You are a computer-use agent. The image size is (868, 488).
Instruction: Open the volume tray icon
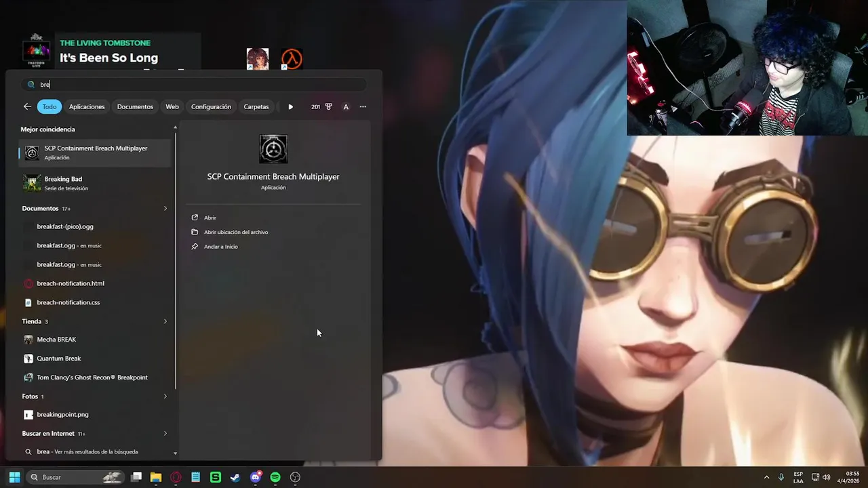tap(826, 477)
